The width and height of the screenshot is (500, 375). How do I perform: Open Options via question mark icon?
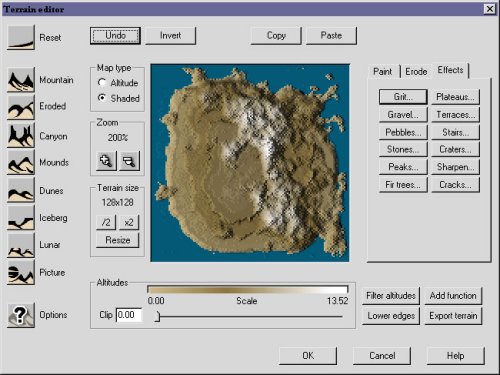click(21, 315)
